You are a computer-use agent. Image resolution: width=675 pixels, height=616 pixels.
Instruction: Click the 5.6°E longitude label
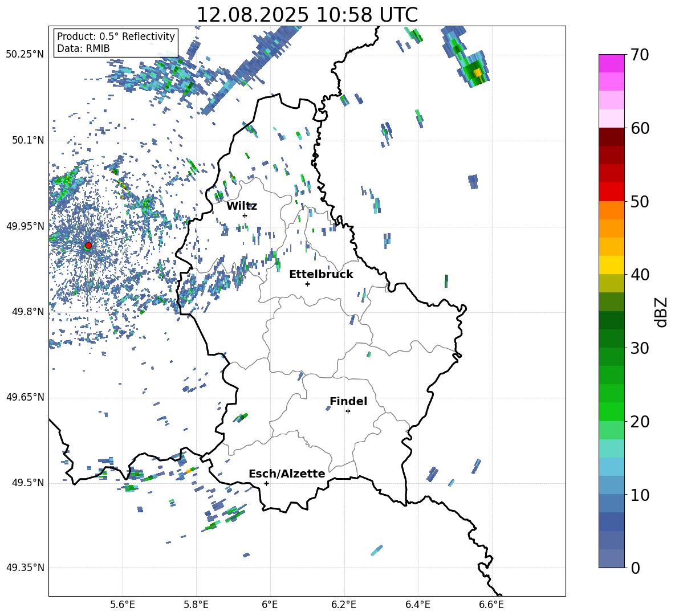[x=123, y=605]
